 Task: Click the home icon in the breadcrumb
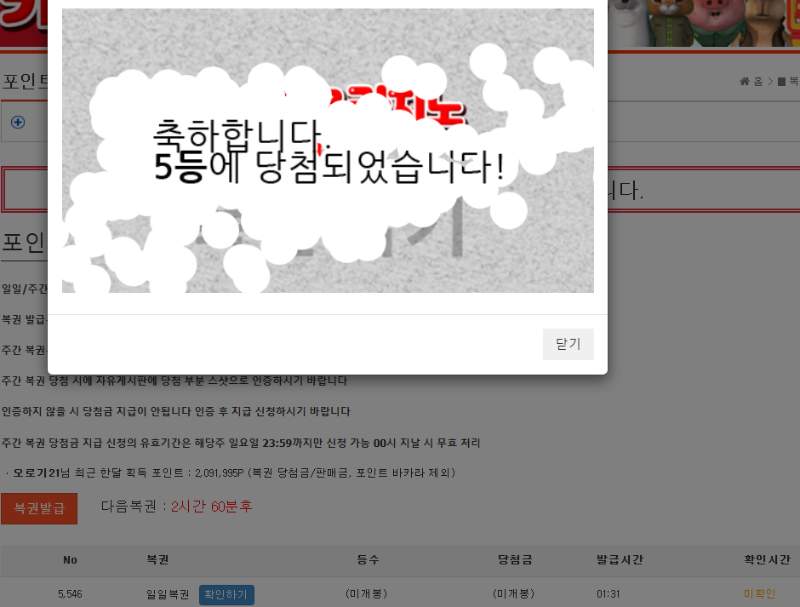(x=744, y=81)
